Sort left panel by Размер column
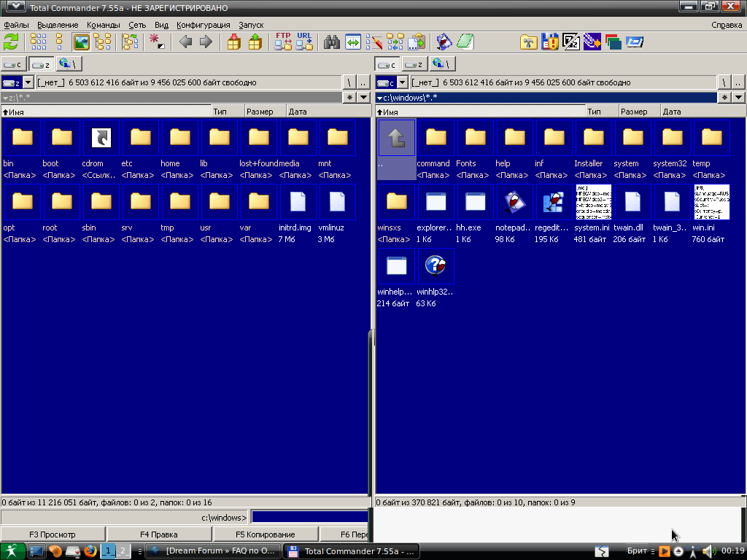The width and height of the screenshot is (747, 560). pyautogui.click(x=265, y=112)
